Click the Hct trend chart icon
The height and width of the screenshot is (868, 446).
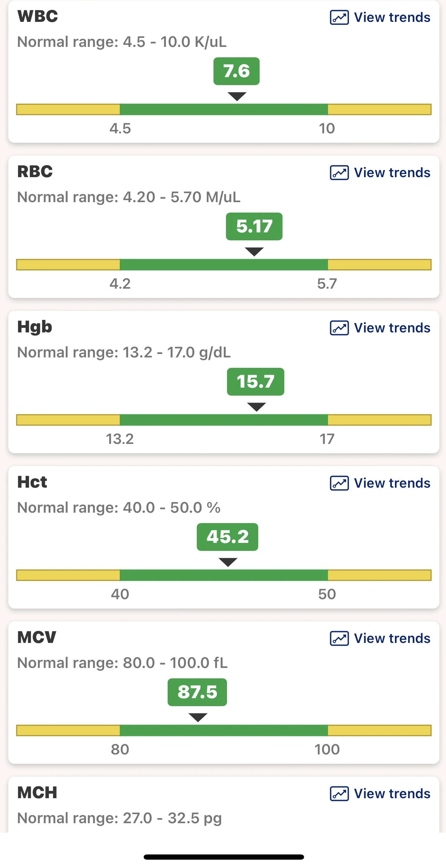(x=339, y=483)
